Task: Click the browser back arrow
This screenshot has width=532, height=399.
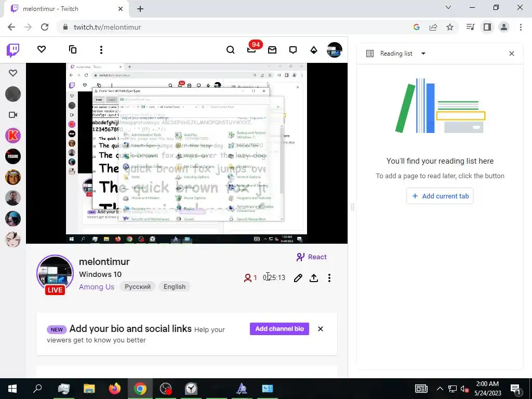Action: coord(11,27)
